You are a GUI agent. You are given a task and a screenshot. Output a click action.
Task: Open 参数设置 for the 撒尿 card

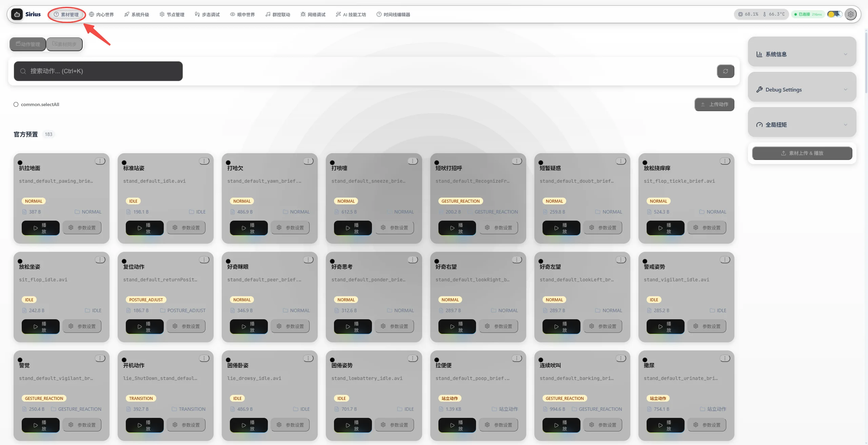[x=707, y=425]
